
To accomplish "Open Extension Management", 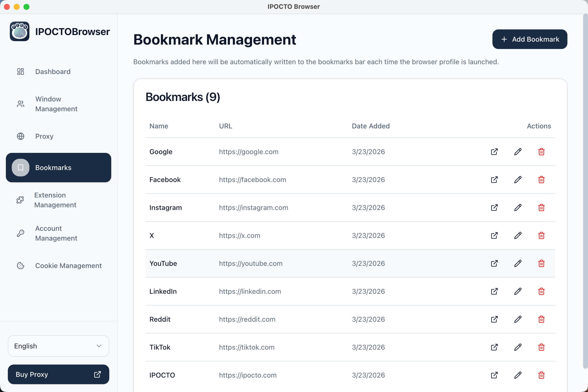I will click(x=59, y=200).
